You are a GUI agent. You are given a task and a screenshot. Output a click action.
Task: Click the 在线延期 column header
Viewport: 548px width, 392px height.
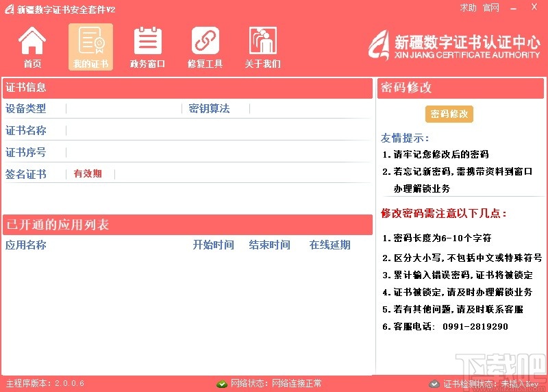click(x=330, y=245)
